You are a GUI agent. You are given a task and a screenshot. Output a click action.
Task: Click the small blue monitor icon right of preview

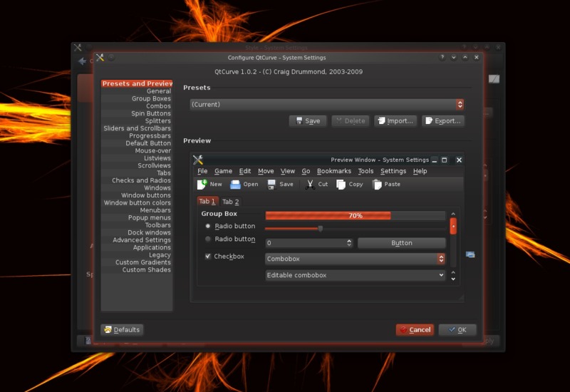point(470,254)
